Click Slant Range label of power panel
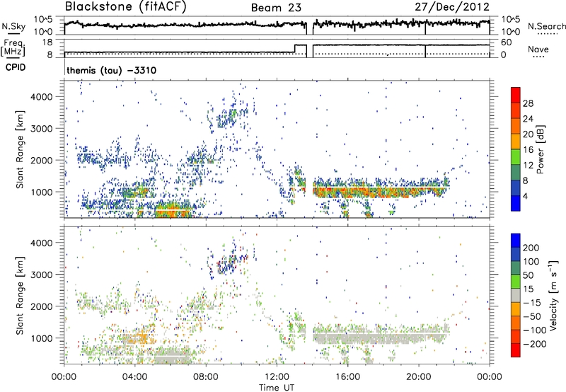 point(20,150)
